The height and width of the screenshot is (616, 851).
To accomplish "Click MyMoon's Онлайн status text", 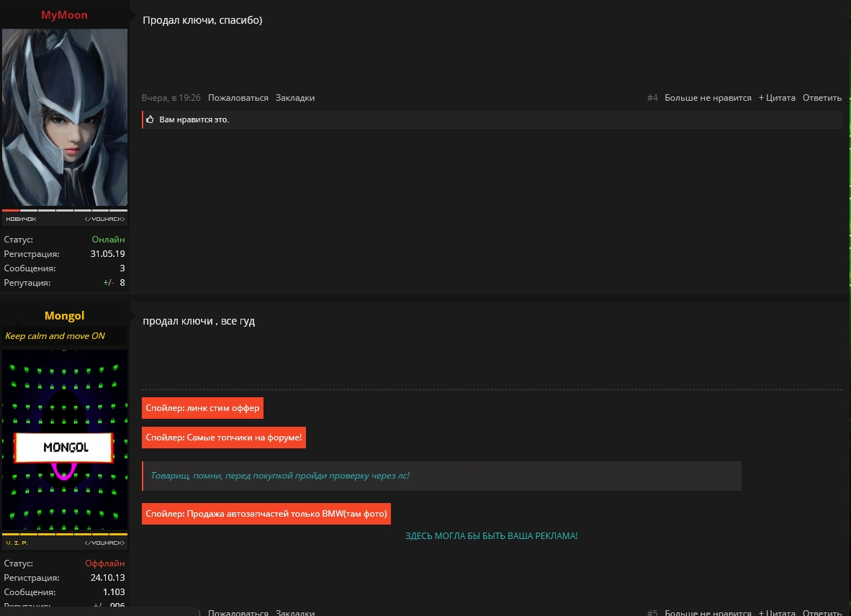I will coord(108,239).
